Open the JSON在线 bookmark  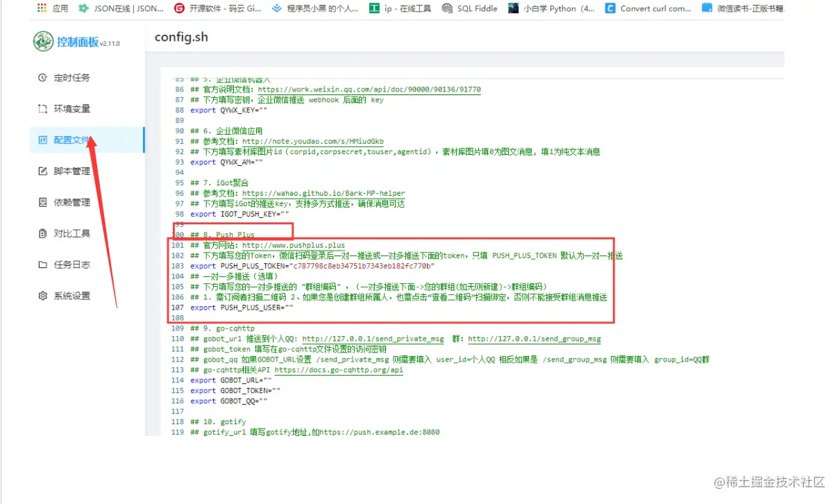[122, 8]
